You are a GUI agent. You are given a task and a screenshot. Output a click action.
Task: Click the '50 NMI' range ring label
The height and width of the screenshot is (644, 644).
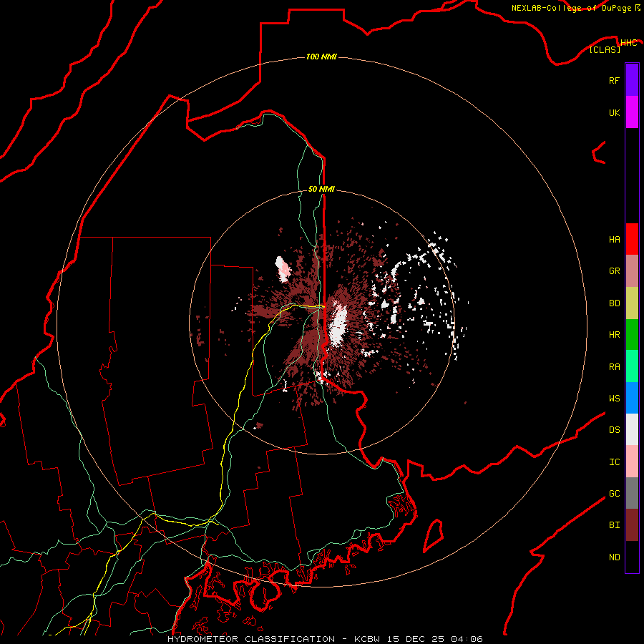point(321,189)
